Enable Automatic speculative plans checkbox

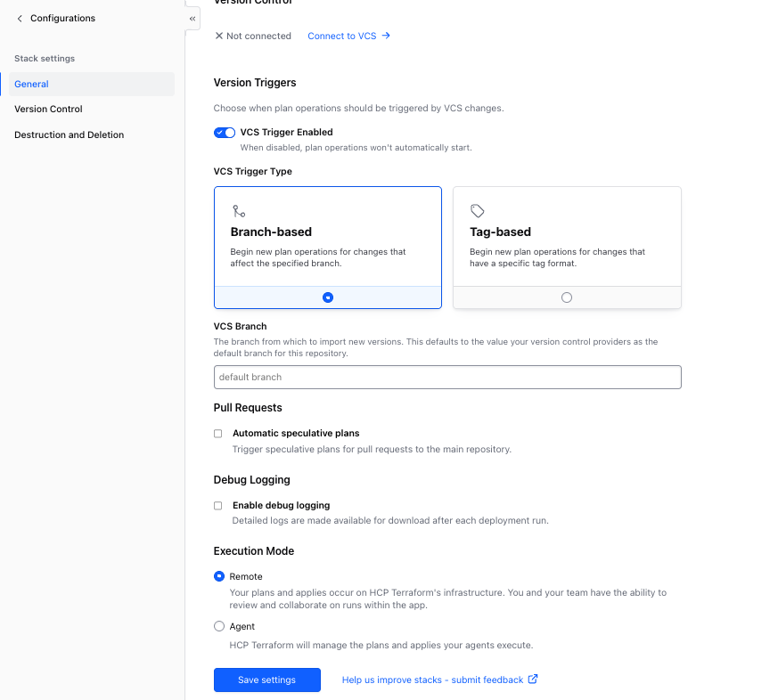(218, 434)
